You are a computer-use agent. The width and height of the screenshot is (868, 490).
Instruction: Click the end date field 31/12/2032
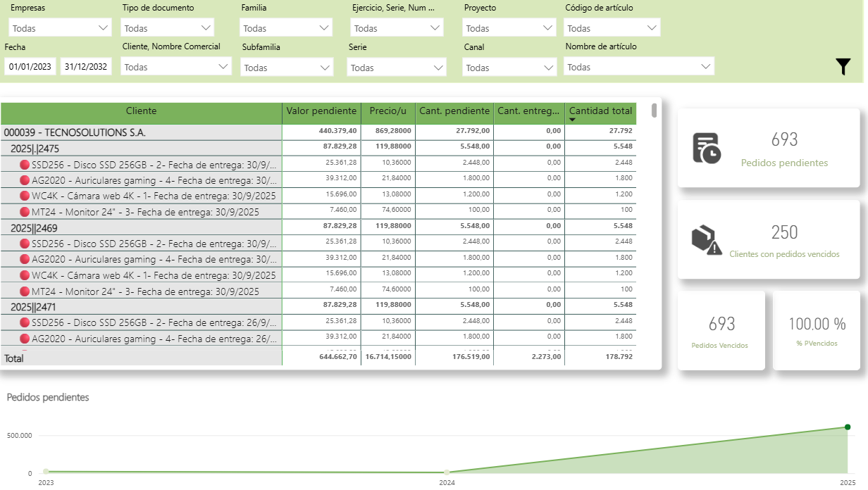(x=86, y=67)
